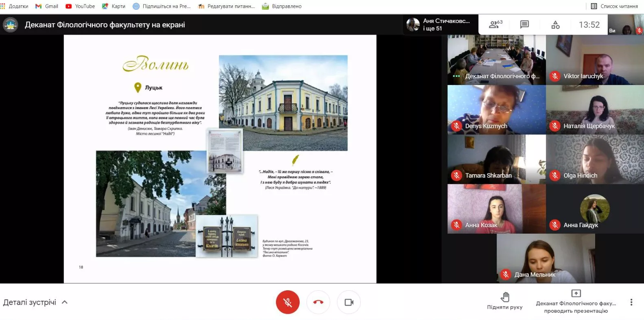Open the three-dot more options menu
The image size is (644, 320).
point(631,302)
